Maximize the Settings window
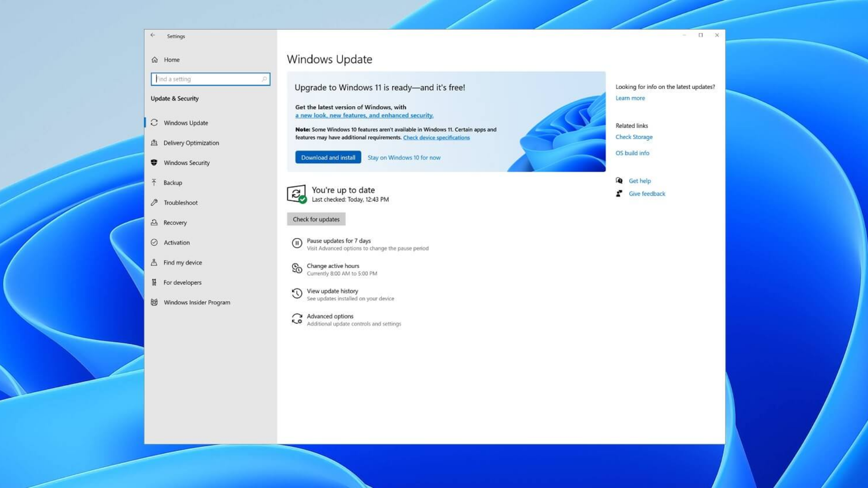Screen dimensions: 868x488 (x=701, y=35)
